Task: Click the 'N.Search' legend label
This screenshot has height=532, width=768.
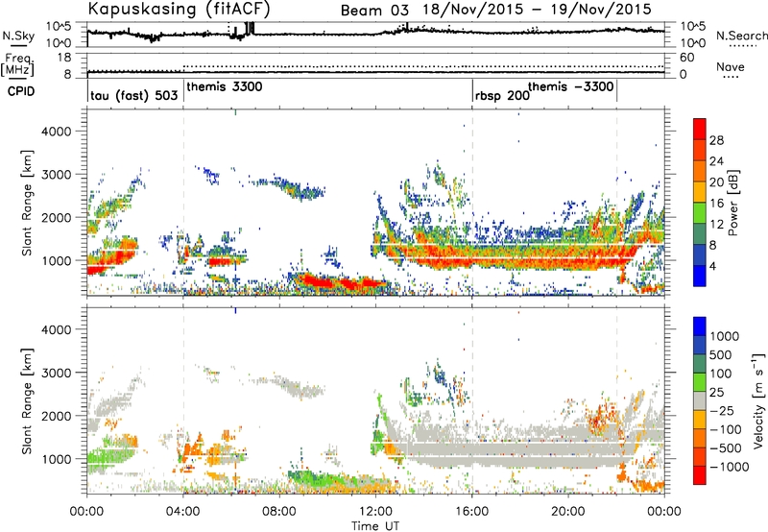Action: pyautogui.click(x=741, y=36)
